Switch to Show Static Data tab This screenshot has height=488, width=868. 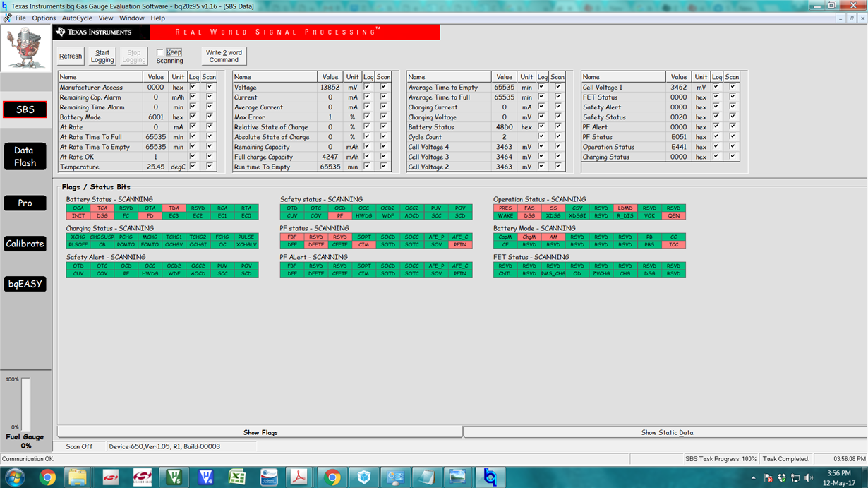point(667,432)
